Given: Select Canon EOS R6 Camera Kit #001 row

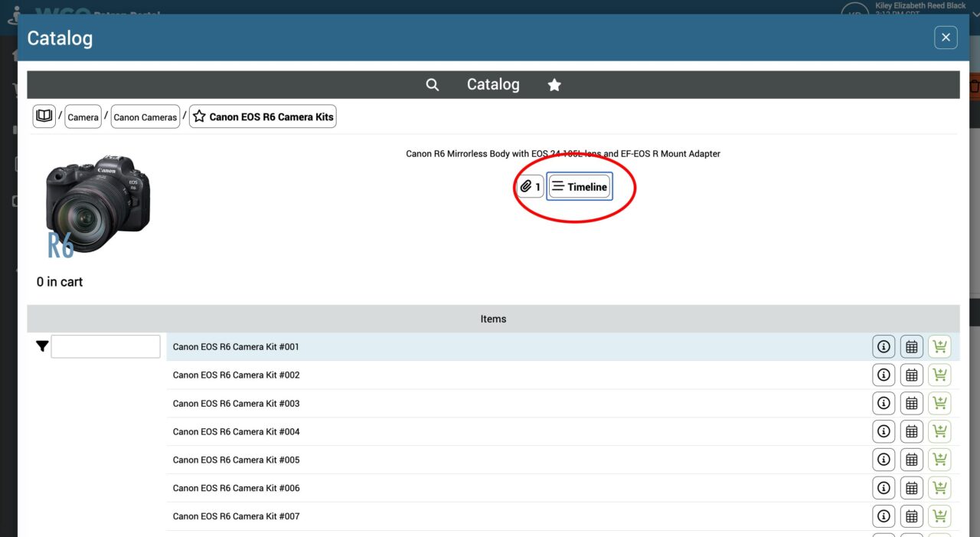Looking at the screenshot, I should pos(563,347).
